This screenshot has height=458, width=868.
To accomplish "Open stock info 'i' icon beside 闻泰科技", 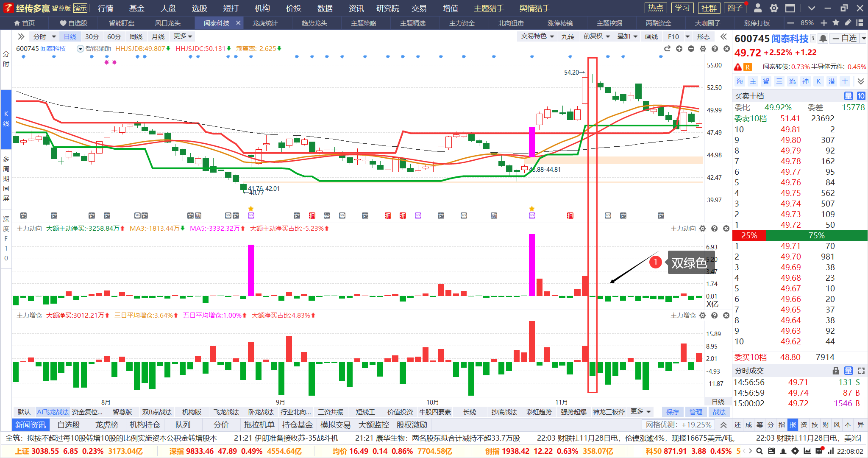I will click(x=813, y=38).
